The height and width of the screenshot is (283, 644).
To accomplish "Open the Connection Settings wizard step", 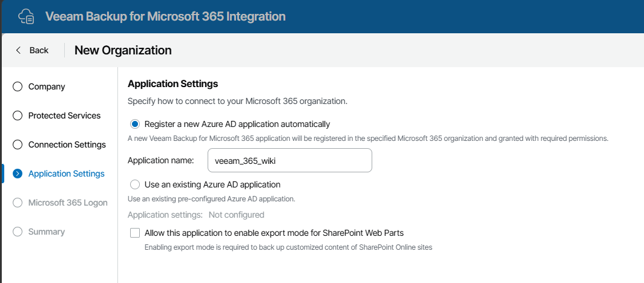I will click(x=67, y=145).
